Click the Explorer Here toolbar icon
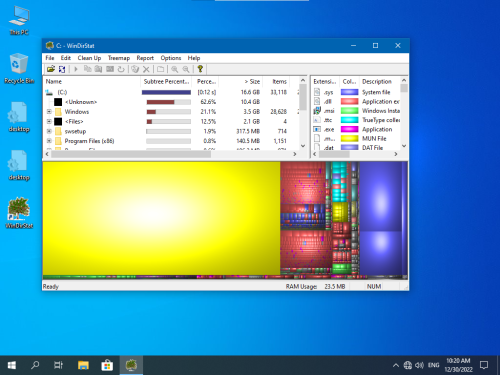The image size is (500, 375). 98,69
